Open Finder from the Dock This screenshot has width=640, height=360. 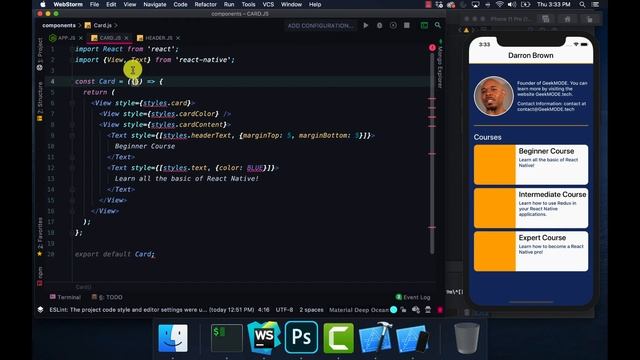(x=173, y=338)
